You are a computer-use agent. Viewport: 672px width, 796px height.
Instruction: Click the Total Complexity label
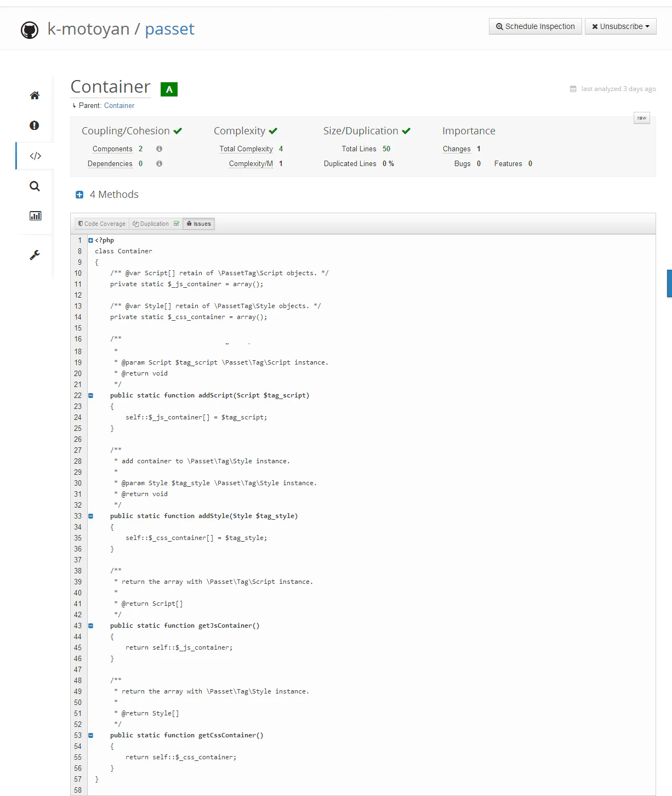coord(246,149)
